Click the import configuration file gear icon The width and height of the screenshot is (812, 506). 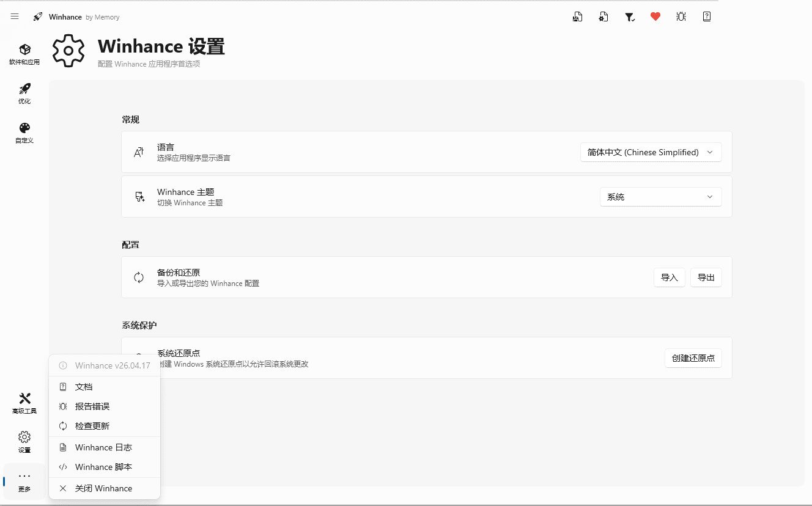tap(603, 16)
